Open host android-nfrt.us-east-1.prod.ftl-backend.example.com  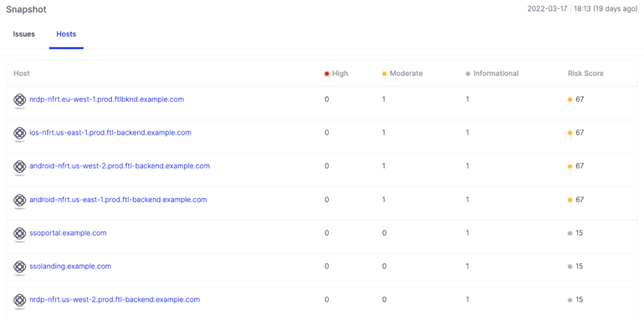click(x=118, y=200)
